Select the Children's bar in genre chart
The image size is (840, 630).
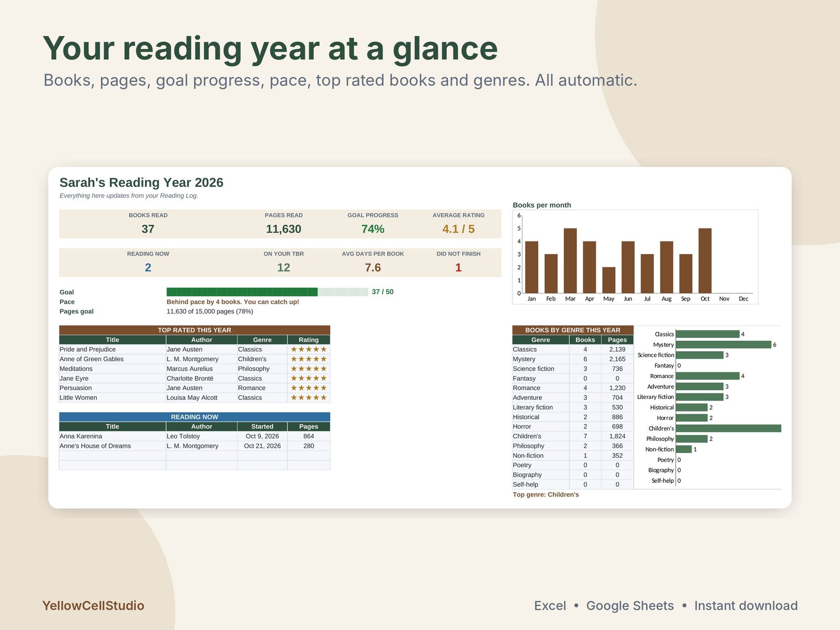729,428
